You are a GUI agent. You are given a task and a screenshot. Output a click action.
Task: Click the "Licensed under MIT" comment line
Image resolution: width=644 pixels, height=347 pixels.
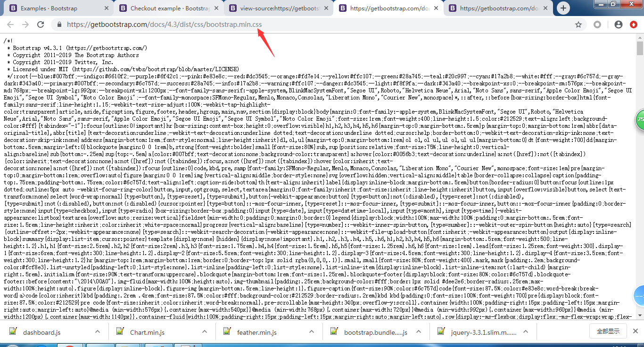click(x=126, y=69)
